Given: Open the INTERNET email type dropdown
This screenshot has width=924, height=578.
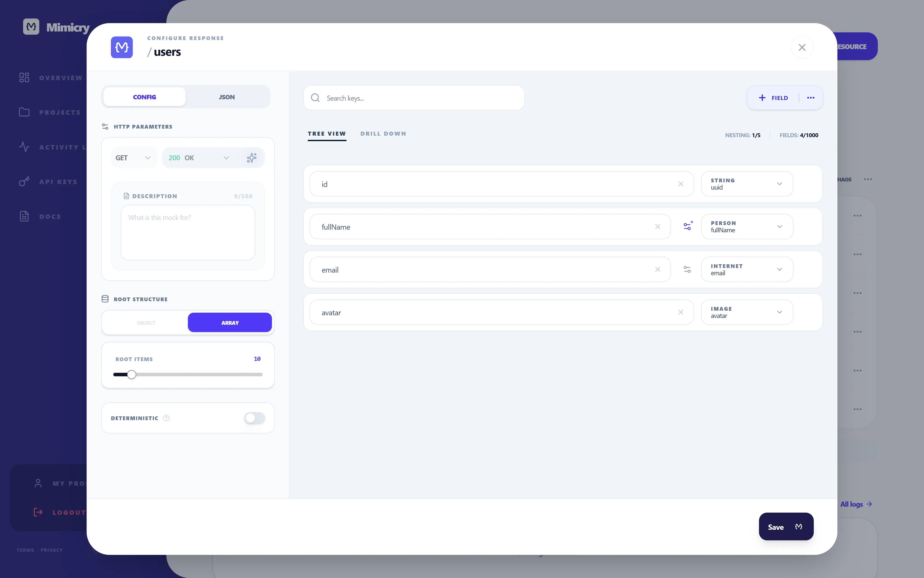Looking at the screenshot, I should tap(747, 270).
